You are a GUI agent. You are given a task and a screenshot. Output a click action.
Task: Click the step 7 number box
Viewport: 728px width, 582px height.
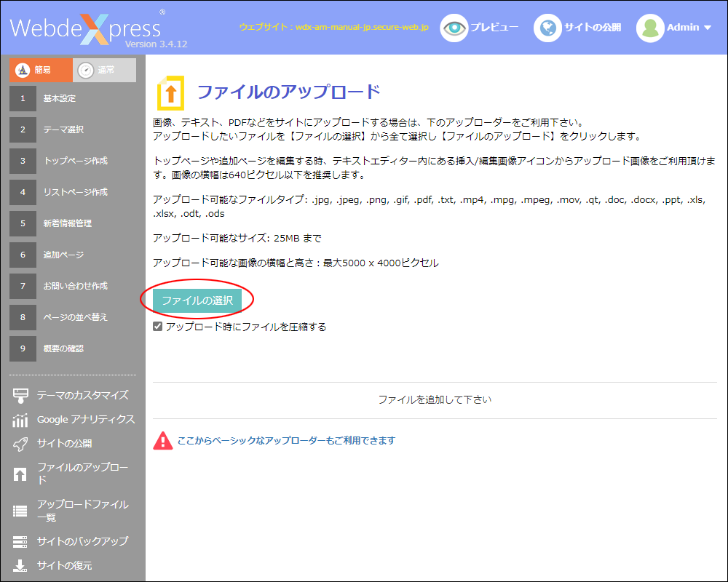(23, 286)
